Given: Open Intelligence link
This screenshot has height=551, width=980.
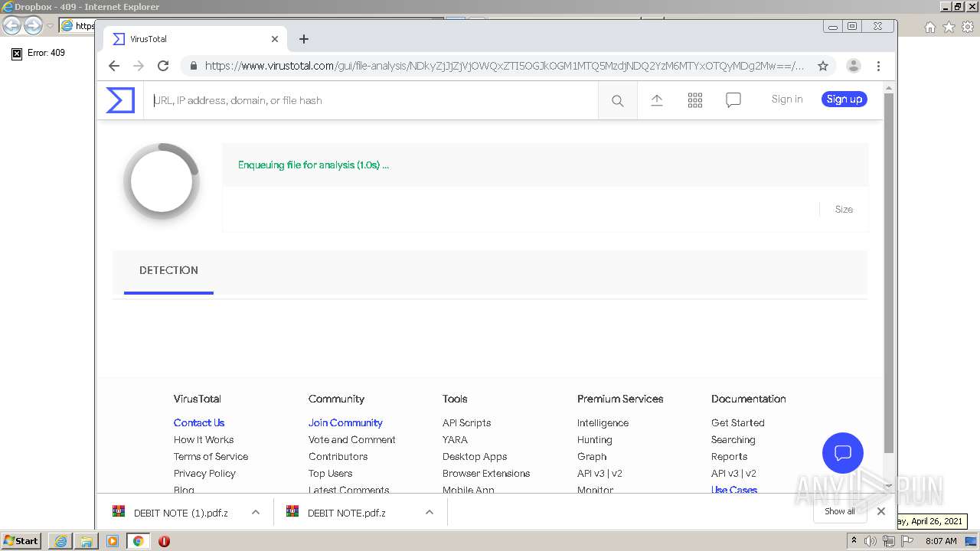Looking at the screenshot, I should [x=603, y=423].
